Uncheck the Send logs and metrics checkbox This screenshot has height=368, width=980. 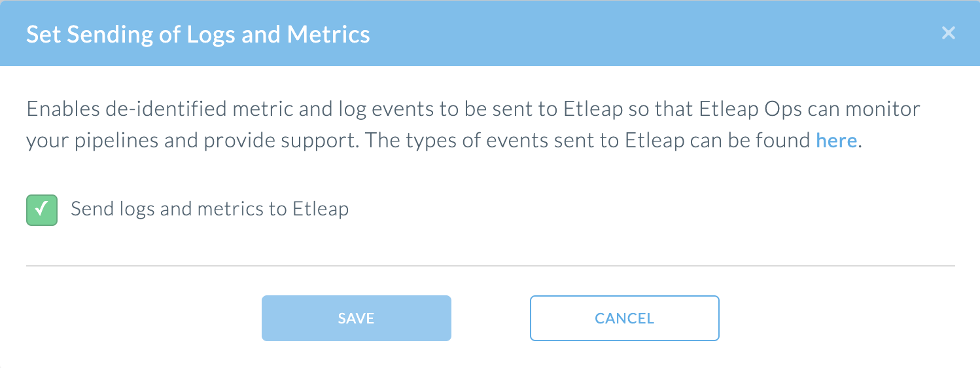pyautogui.click(x=42, y=210)
